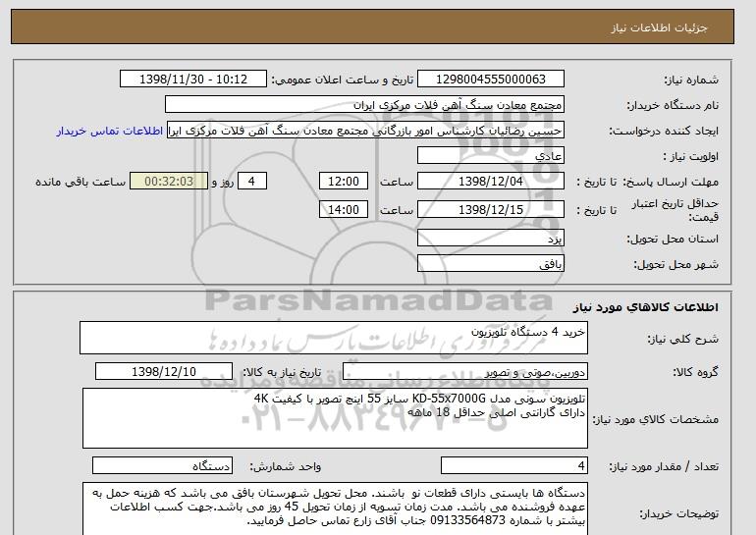Click the response deadline date 1398/12/04
This screenshot has width=756, height=535.
click(490, 182)
